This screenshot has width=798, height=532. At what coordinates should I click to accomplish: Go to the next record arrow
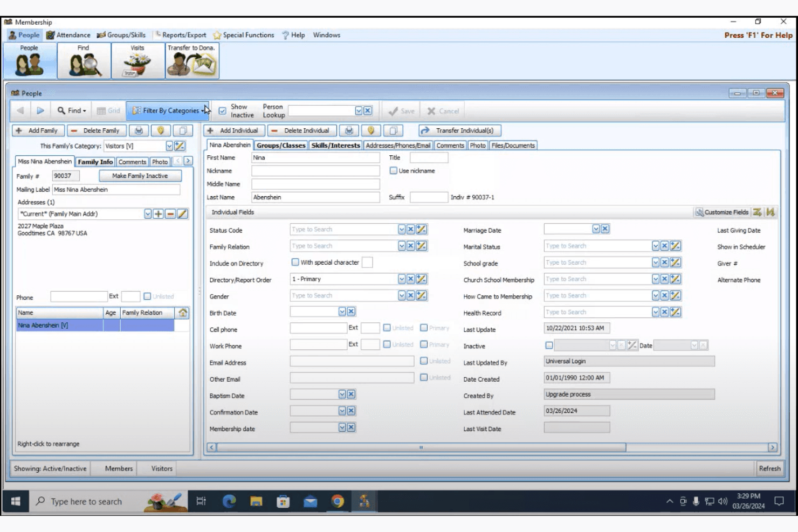click(x=40, y=110)
